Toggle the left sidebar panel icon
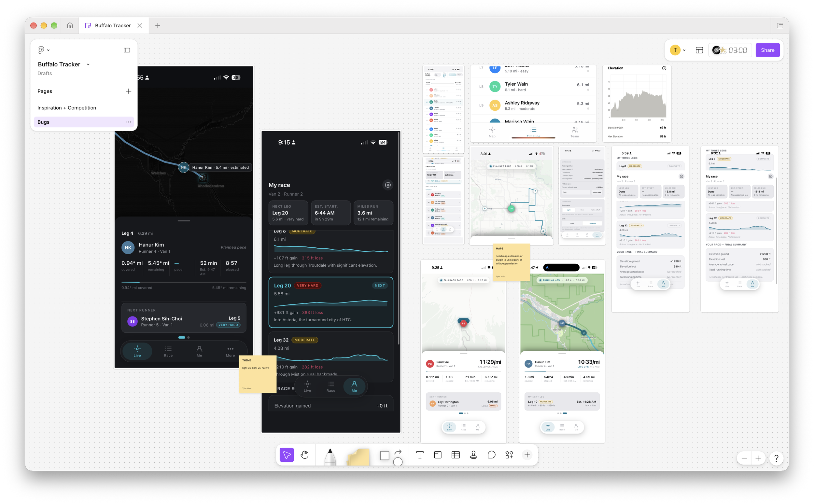Screen dimensions: 814x504 tap(127, 50)
